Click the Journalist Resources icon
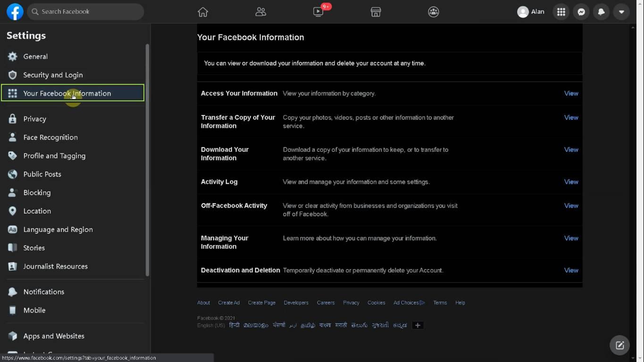The height and width of the screenshot is (362, 644). pos(13,266)
